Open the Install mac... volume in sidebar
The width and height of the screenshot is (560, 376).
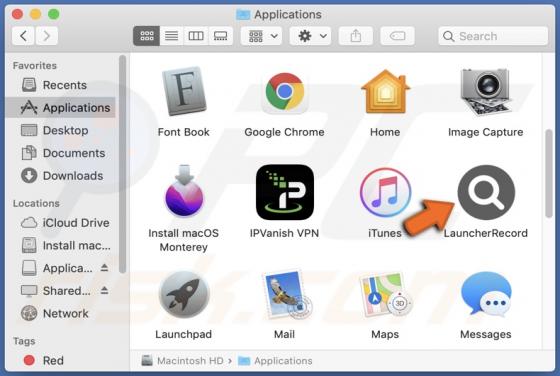tap(61, 246)
